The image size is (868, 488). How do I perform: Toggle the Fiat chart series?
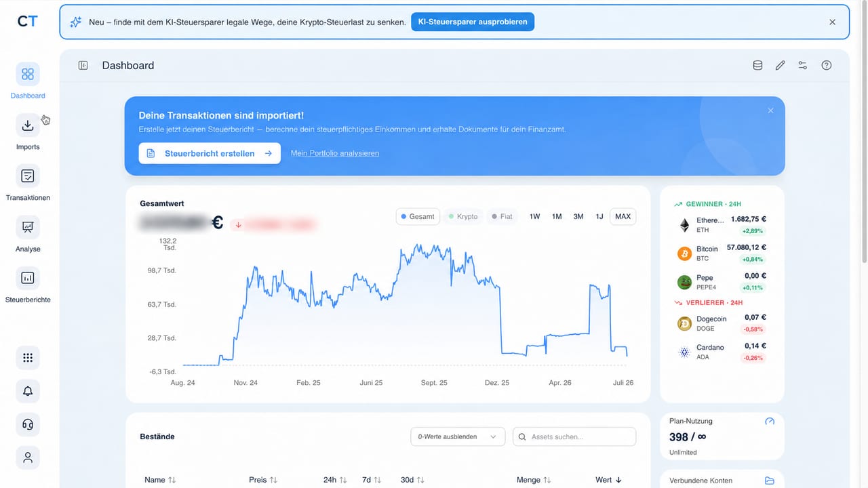click(x=502, y=217)
